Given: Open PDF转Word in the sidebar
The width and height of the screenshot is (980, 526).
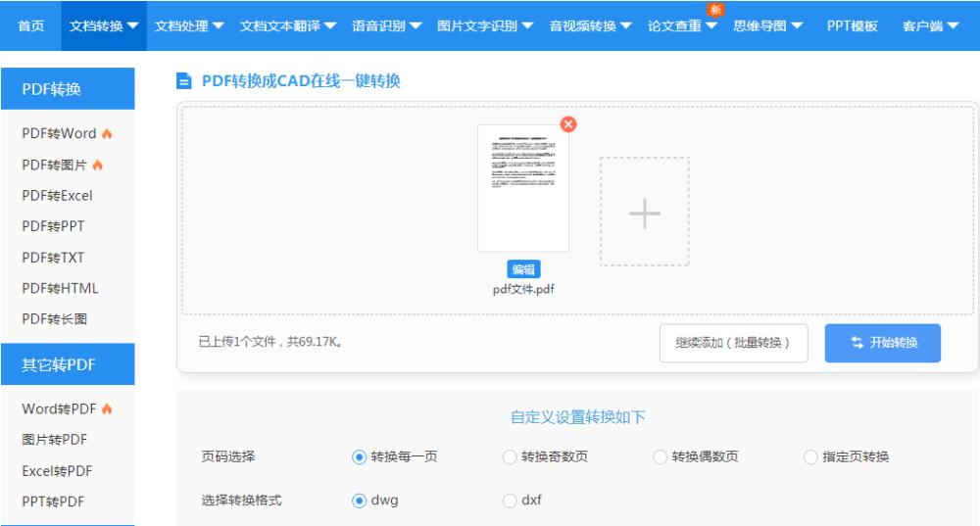Looking at the screenshot, I should [x=59, y=133].
